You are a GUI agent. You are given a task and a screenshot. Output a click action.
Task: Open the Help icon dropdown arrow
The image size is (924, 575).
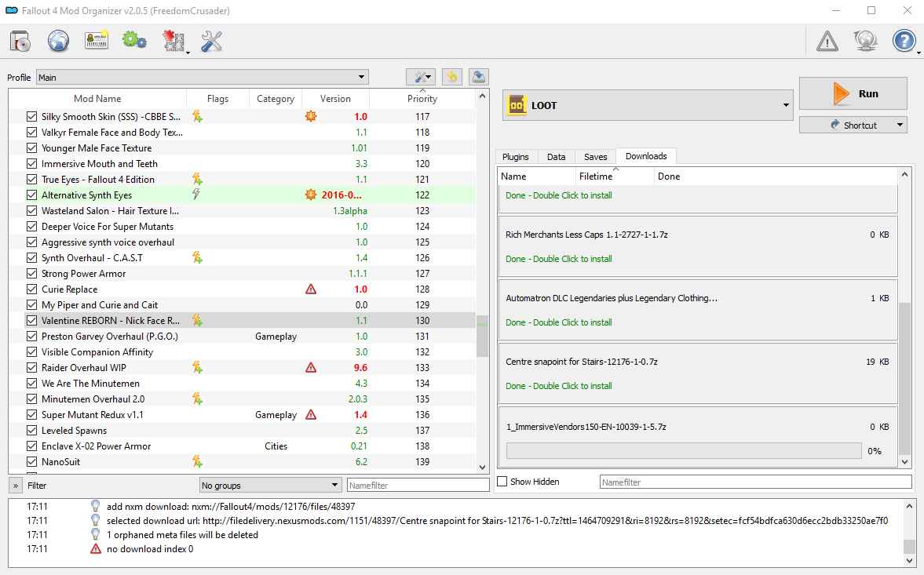[918, 53]
